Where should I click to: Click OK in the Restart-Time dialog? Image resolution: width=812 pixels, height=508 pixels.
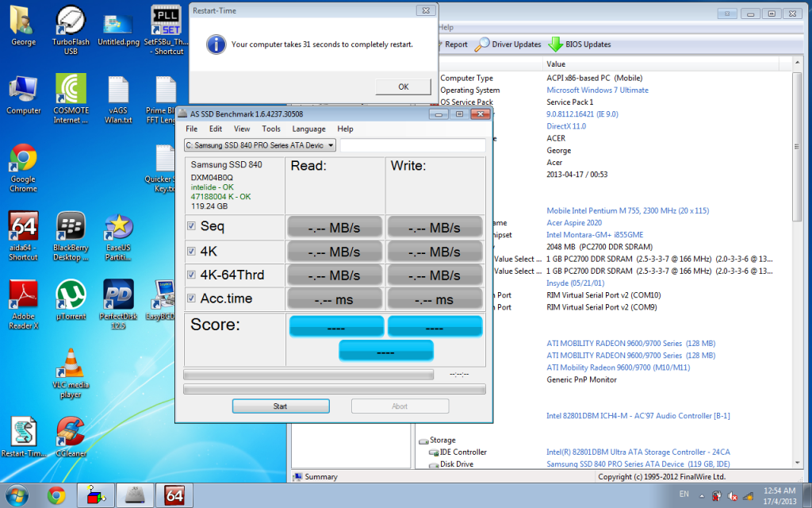pos(403,87)
